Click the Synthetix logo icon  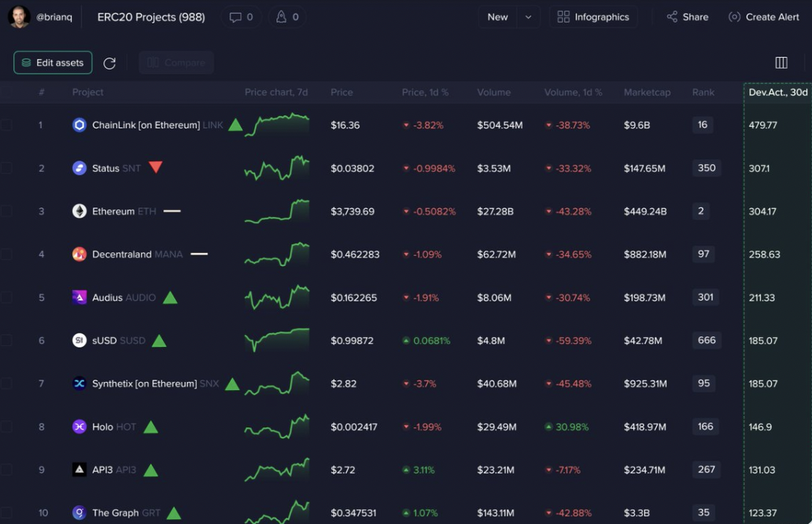click(x=79, y=383)
